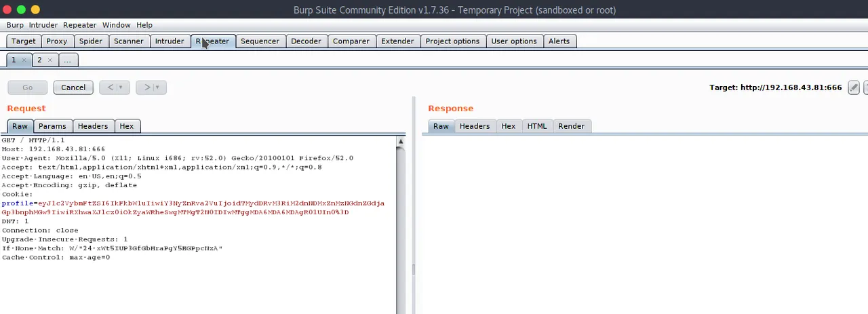
Task: Open the Burp menu
Action: (15, 25)
